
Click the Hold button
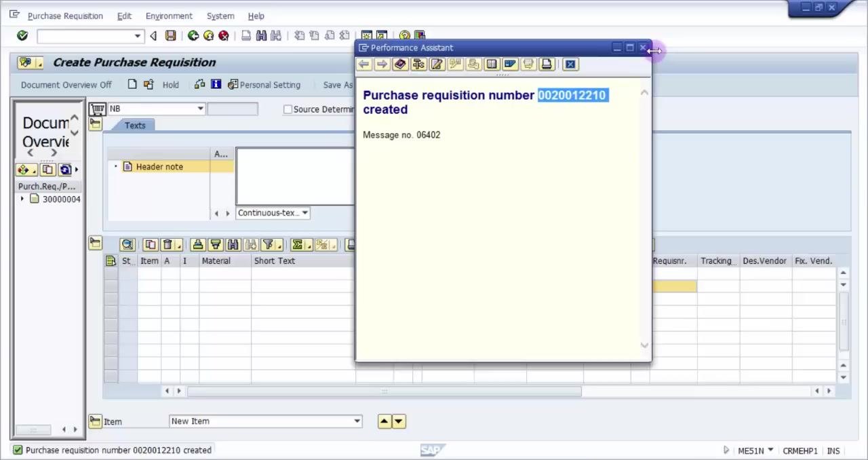[x=171, y=85]
